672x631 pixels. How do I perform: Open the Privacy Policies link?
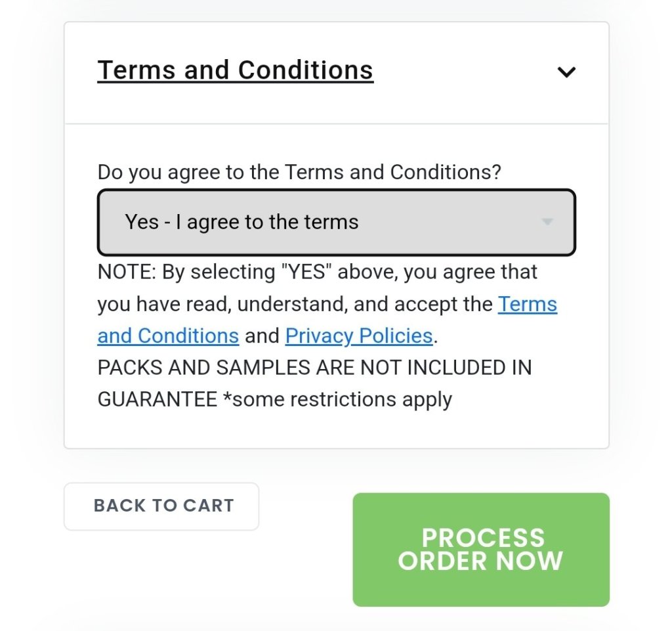pos(359,336)
